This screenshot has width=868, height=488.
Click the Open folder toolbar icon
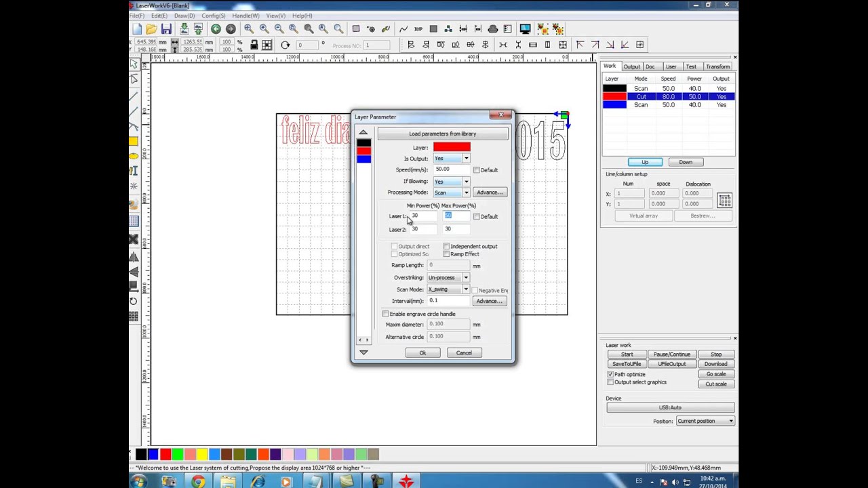[151, 29]
